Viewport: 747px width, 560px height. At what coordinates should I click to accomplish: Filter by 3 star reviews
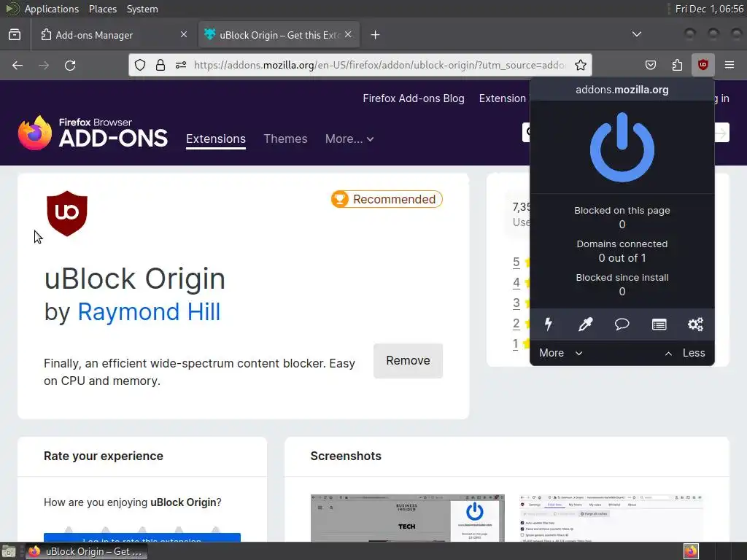pos(516,303)
